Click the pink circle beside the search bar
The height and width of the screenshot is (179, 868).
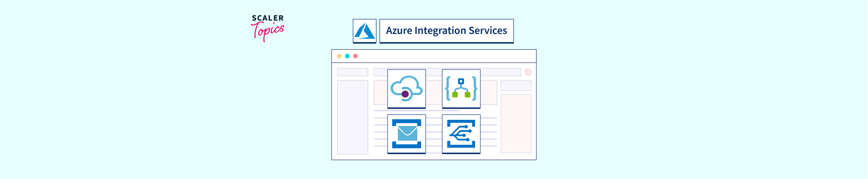(528, 72)
